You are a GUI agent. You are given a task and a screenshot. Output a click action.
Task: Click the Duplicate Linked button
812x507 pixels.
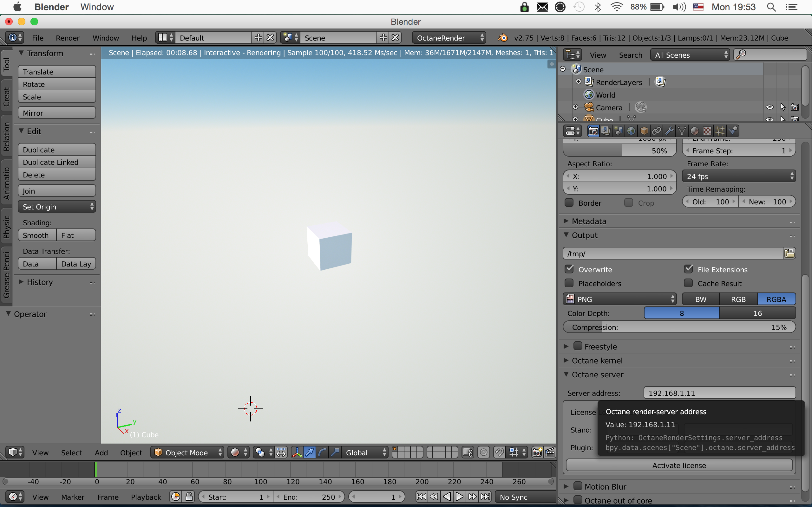57,162
